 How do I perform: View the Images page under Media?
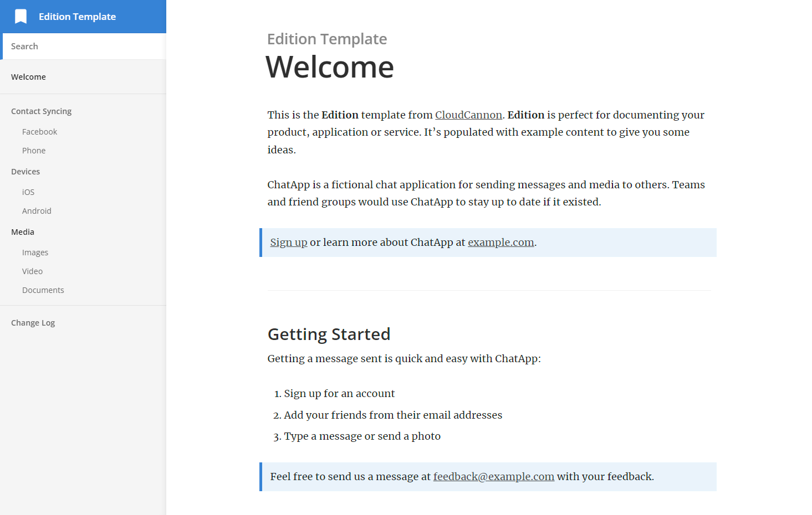[x=35, y=252]
